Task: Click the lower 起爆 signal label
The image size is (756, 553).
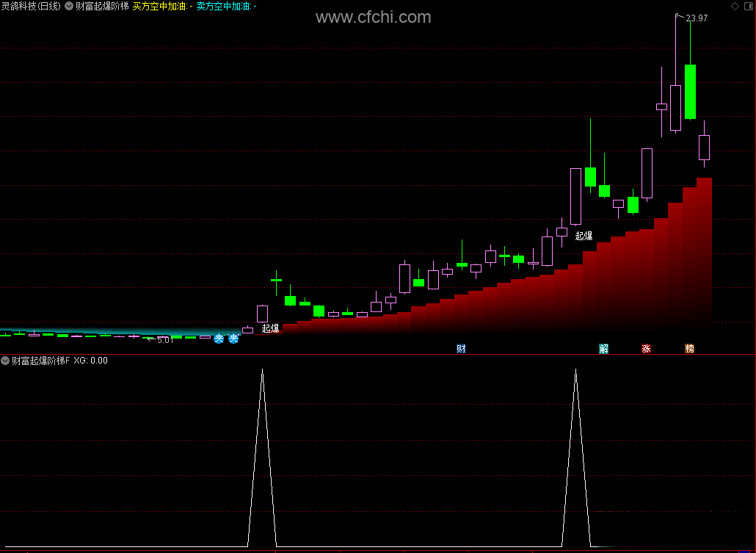Action: pos(271,328)
